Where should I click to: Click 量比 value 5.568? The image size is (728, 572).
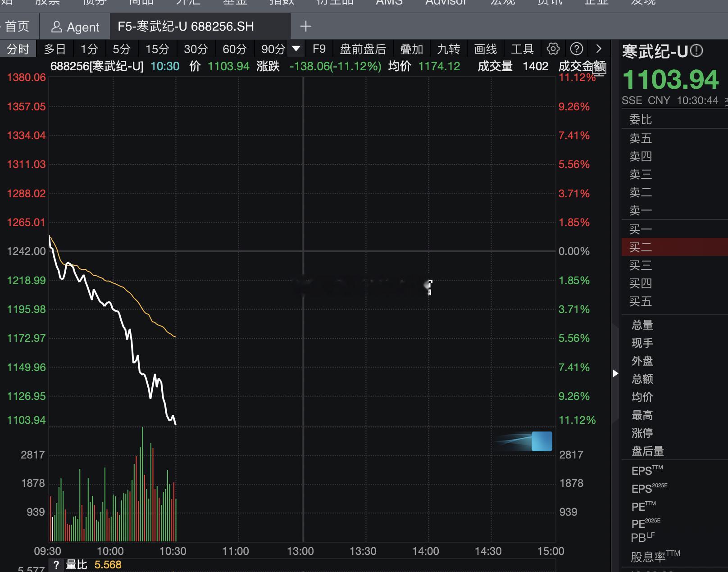tap(108, 565)
